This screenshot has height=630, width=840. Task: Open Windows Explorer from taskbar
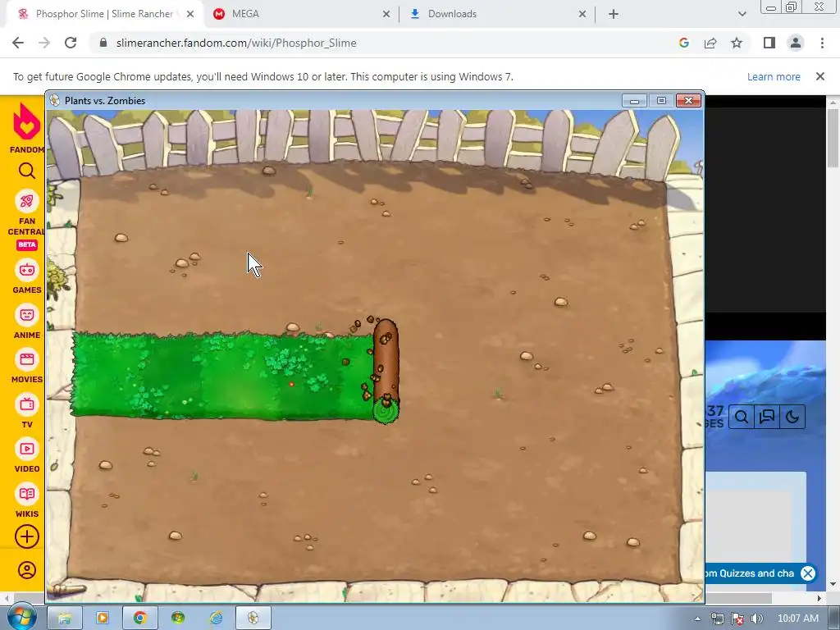point(64,618)
